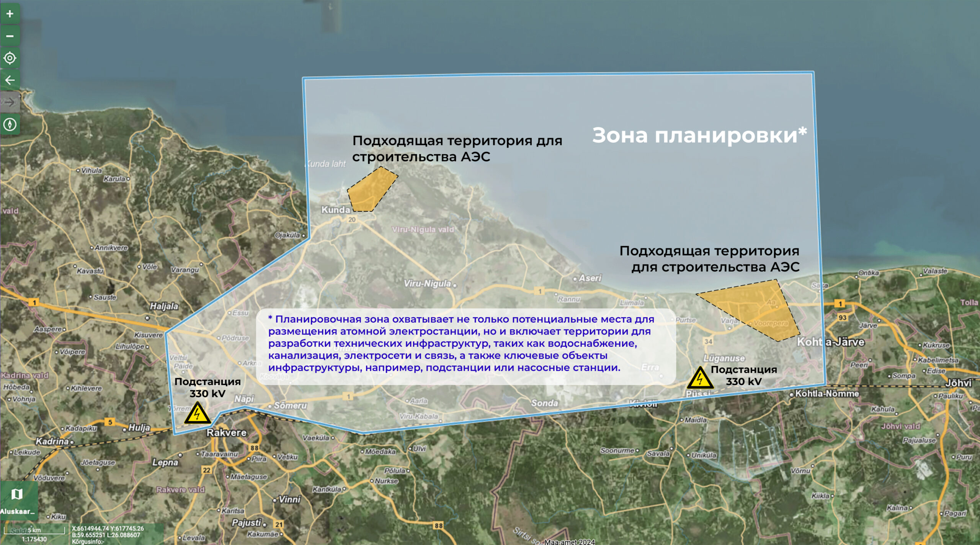Viewport: 980px width, 545px height.
Task: Click the Aseri label on the coast
Action: (590, 278)
